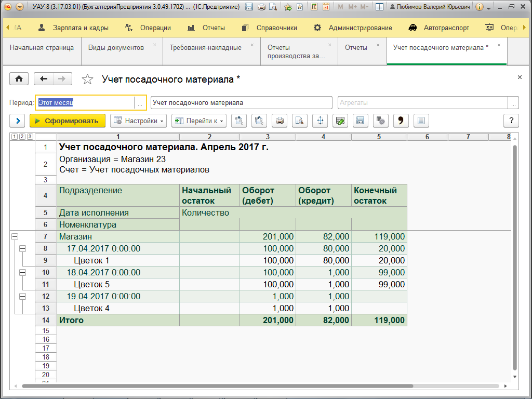Click the report variant name field
The width and height of the screenshot is (532, 399).
(x=241, y=103)
